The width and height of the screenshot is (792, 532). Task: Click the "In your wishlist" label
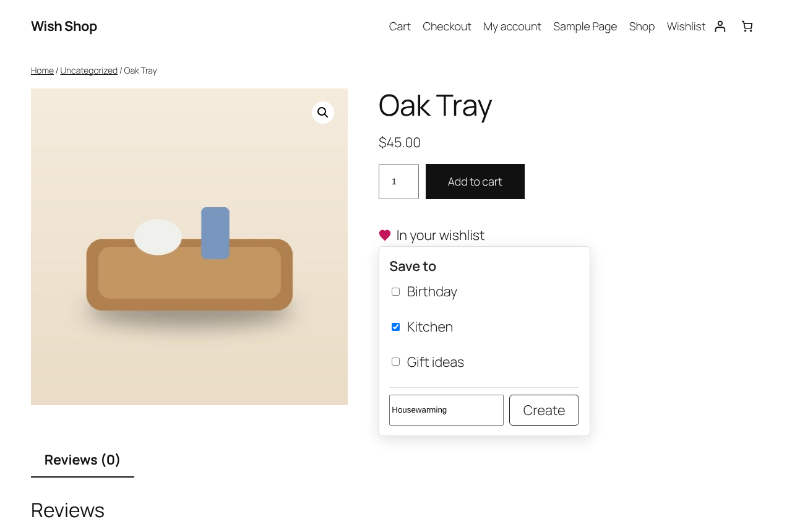pos(441,235)
